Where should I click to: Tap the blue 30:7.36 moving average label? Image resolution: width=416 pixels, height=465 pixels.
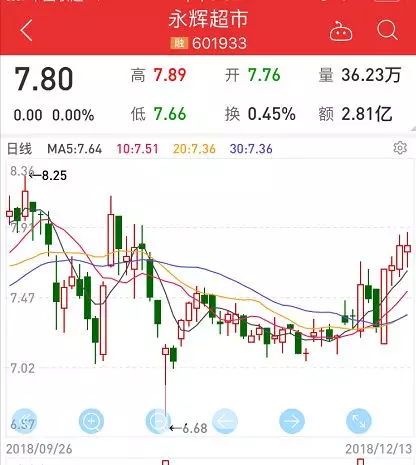click(x=251, y=149)
